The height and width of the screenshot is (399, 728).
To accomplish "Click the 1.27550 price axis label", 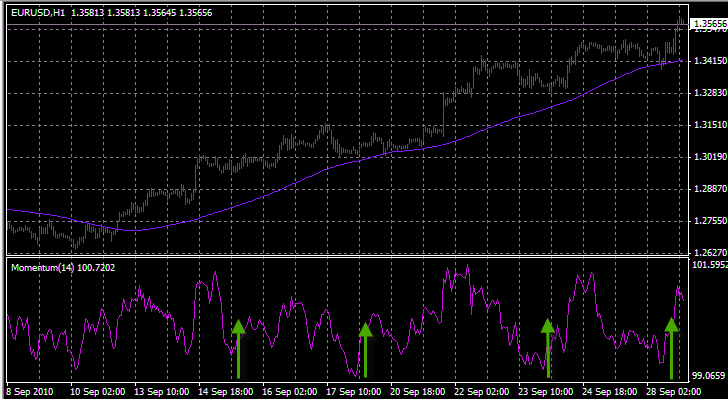I will 709,221.
